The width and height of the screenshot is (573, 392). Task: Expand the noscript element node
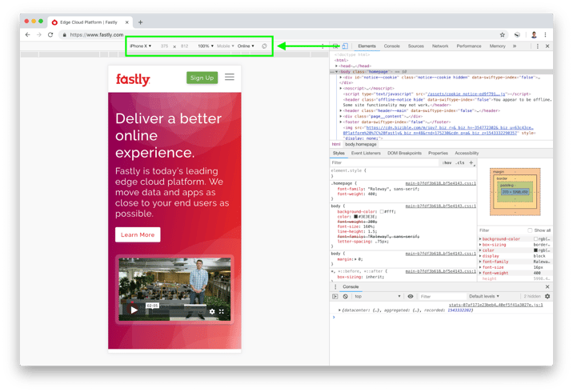pyautogui.click(x=341, y=89)
